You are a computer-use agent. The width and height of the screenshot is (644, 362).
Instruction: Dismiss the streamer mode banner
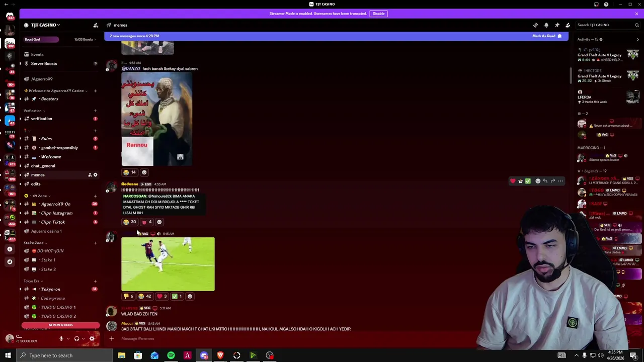636,14
